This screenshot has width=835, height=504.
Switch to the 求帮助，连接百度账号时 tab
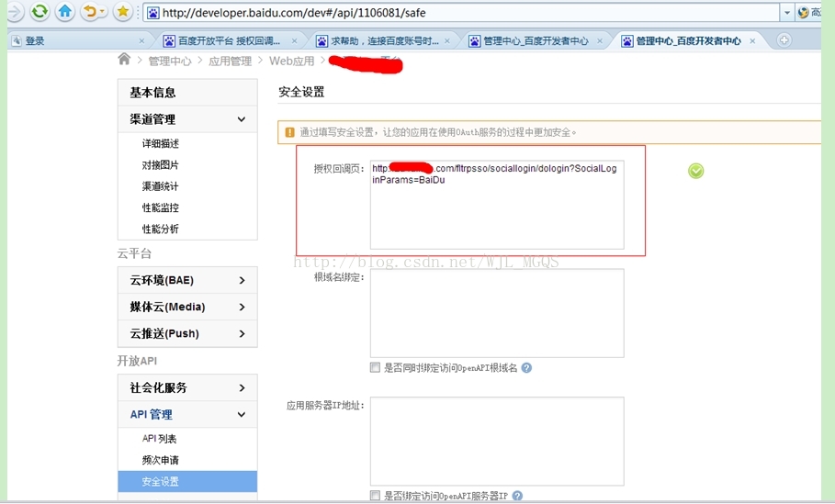click(x=382, y=40)
